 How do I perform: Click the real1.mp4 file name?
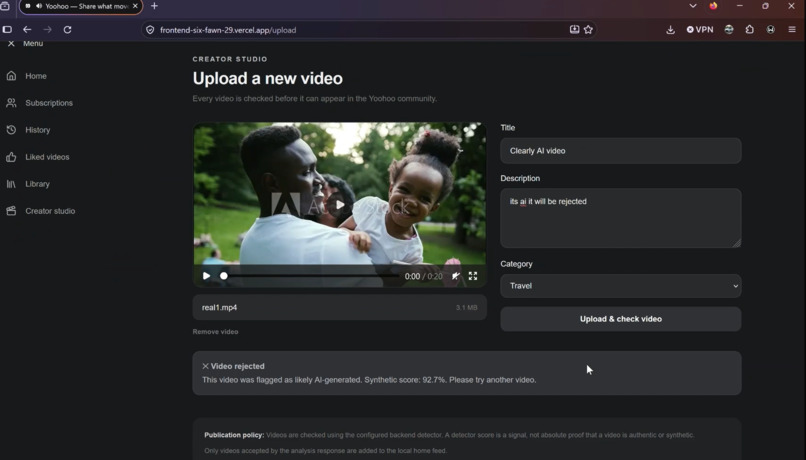coord(219,307)
